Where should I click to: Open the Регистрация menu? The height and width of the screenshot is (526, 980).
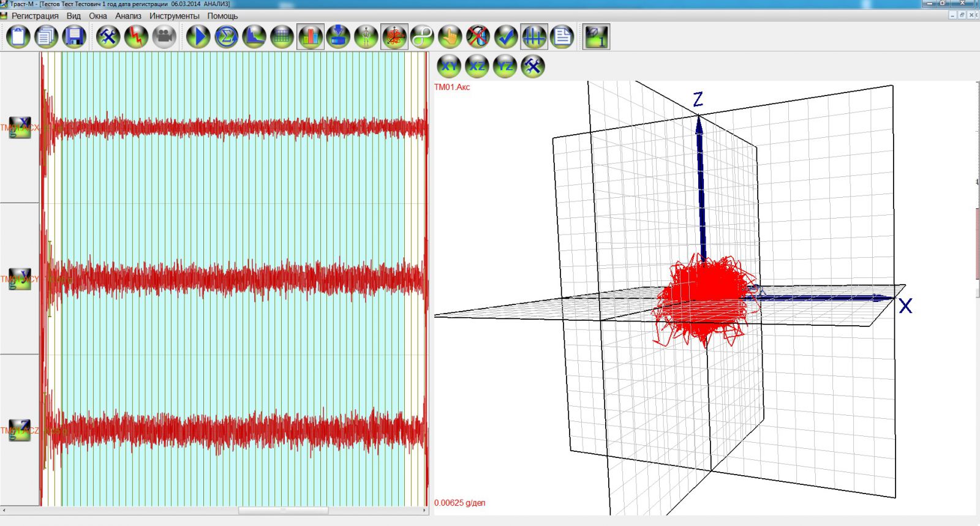35,16
